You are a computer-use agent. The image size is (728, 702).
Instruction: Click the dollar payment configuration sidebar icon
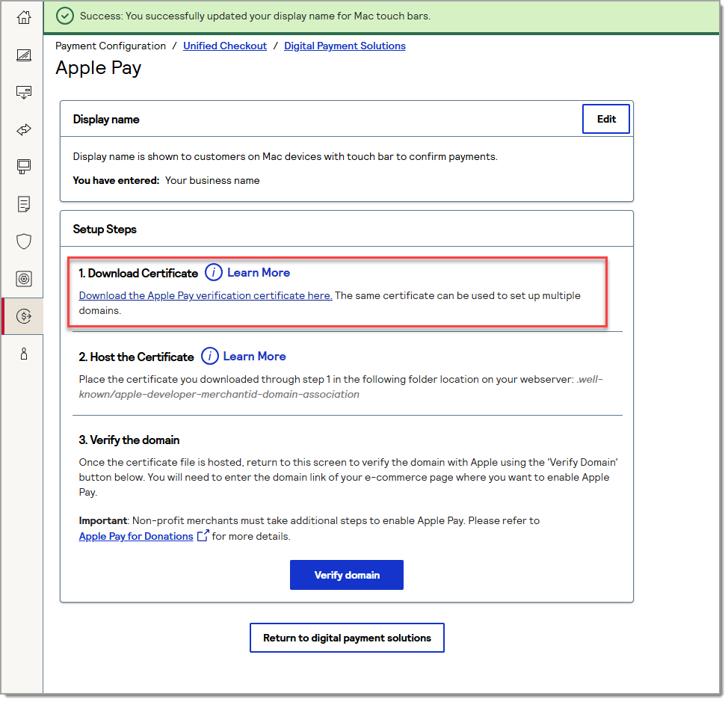point(24,316)
